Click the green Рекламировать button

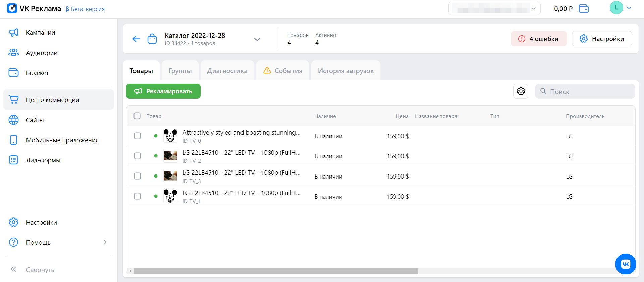[163, 91]
